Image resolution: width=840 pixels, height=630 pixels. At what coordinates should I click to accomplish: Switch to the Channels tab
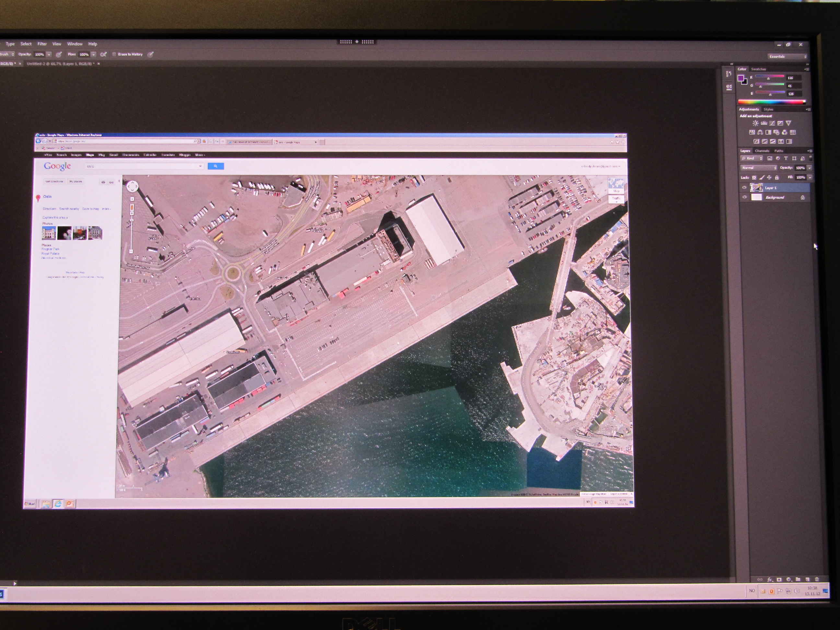coord(762,151)
